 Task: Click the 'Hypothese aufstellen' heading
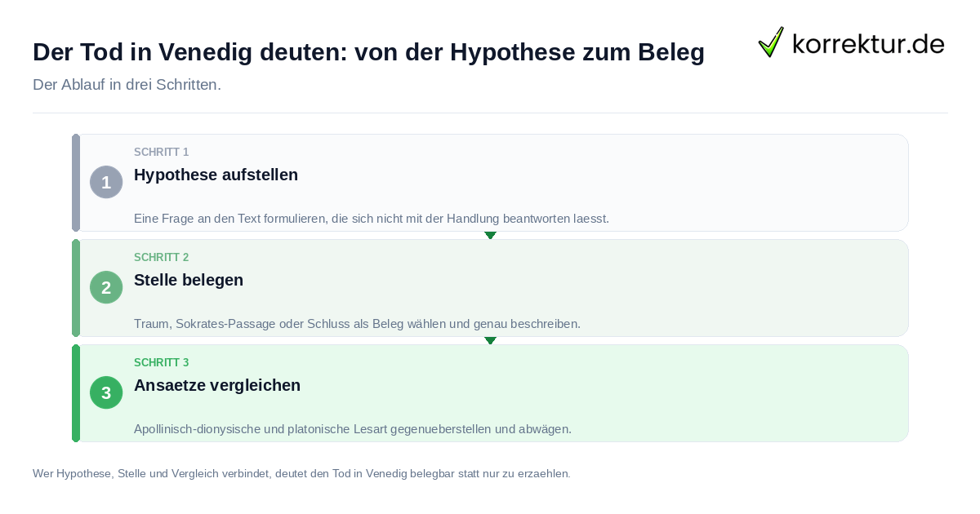pyautogui.click(x=216, y=175)
